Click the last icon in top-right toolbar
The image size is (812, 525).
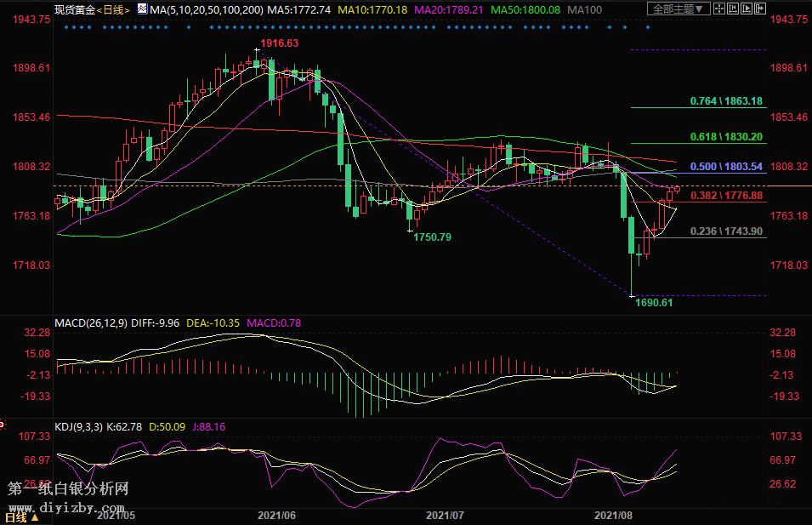pos(758,9)
